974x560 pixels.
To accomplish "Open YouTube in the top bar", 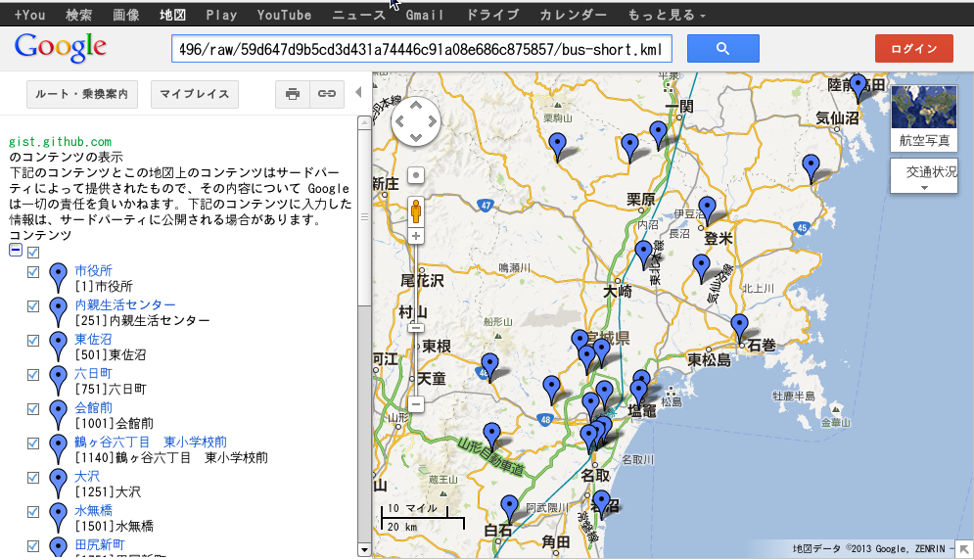I will click(x=284, y=15).
